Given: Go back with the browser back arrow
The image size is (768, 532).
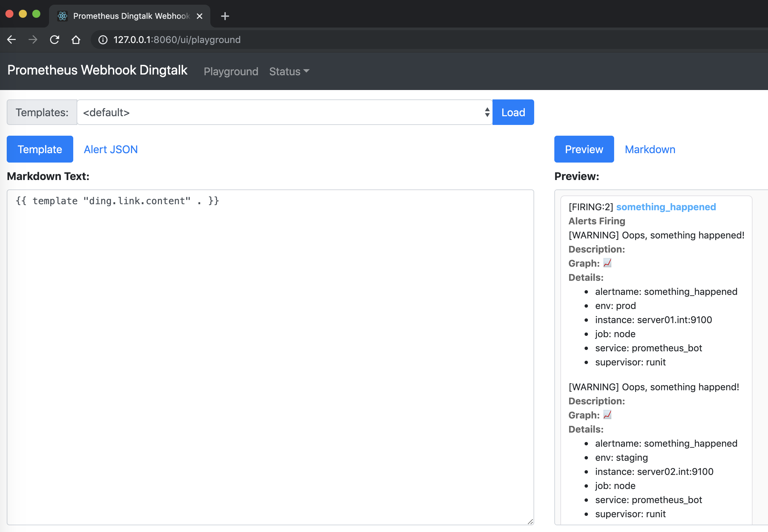Looking at the screenshot, I should [11, 40].
